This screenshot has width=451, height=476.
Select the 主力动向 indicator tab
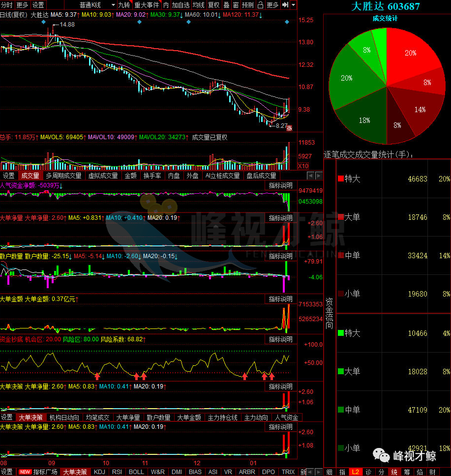click(x=256, y=417)
